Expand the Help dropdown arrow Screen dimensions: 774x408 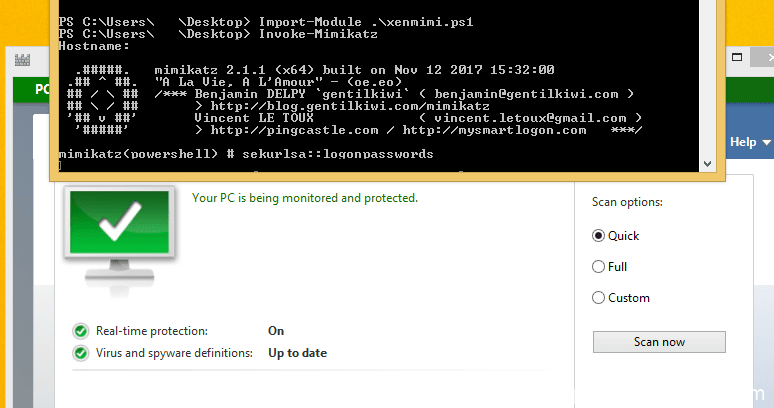[x=767, y=143]
